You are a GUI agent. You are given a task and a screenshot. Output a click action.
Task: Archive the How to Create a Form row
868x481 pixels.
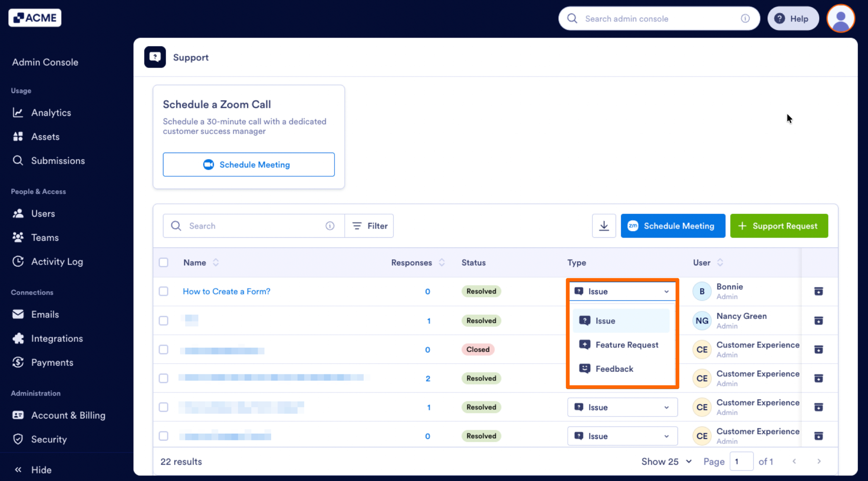tap(818, 291)
